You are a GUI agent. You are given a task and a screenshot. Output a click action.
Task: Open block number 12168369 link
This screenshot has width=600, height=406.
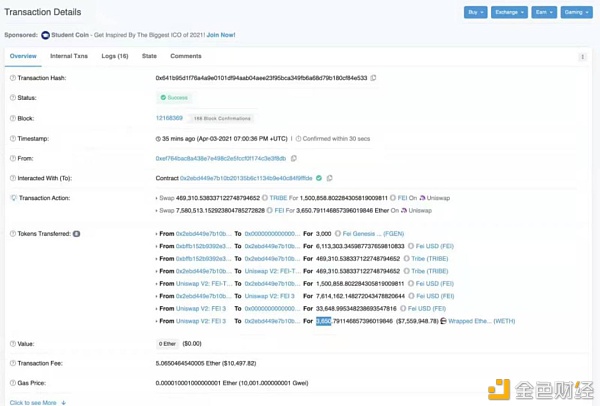[x=169, y=118]
